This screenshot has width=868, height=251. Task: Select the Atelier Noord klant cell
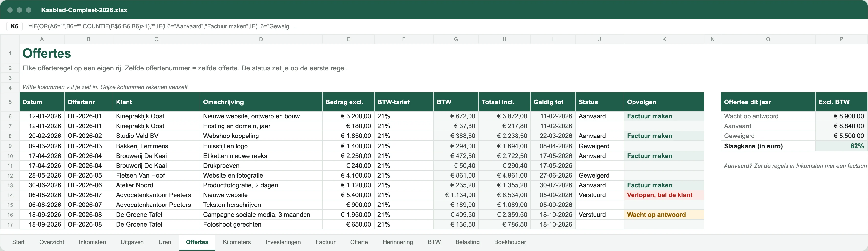(156, 185)
